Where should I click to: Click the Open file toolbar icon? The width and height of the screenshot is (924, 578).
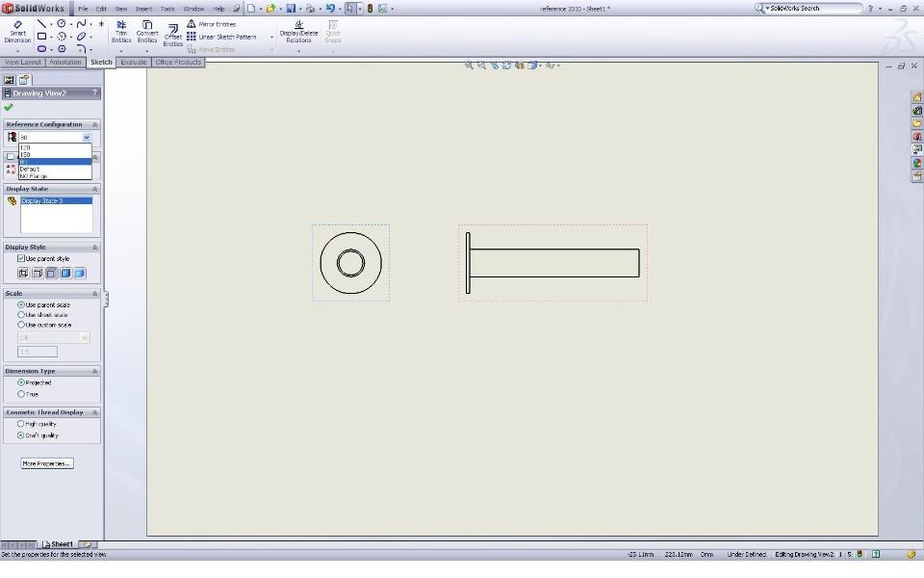point(270,9)
